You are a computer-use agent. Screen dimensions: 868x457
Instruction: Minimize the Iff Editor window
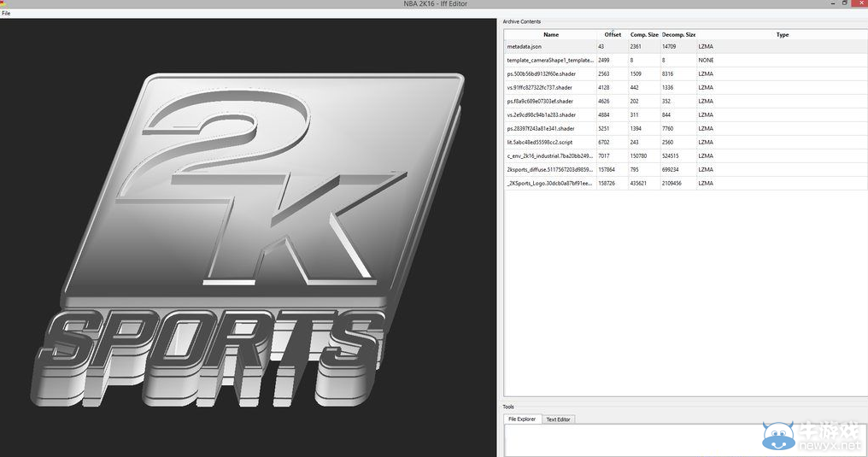tap(833, 3)
